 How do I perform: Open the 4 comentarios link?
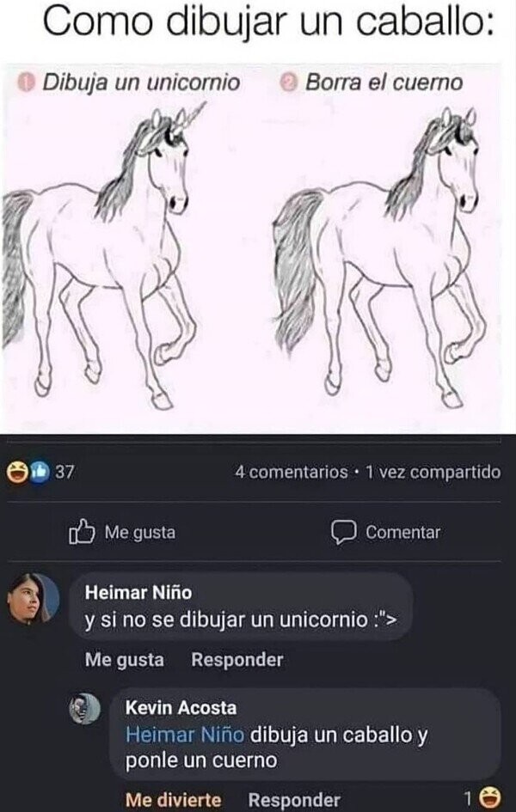click(292, 473)
